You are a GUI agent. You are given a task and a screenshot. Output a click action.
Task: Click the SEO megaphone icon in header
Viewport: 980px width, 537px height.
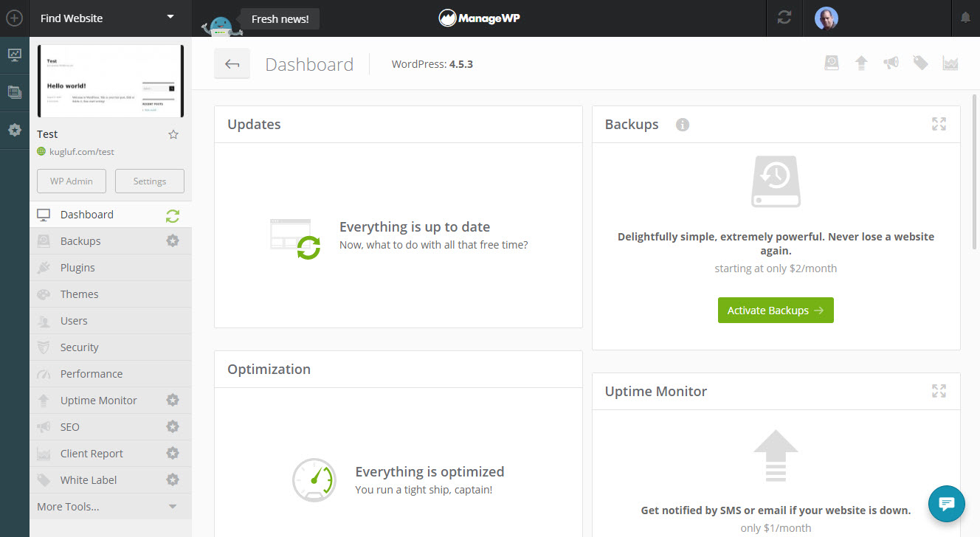pyautogui.click(x=891, y=63)
